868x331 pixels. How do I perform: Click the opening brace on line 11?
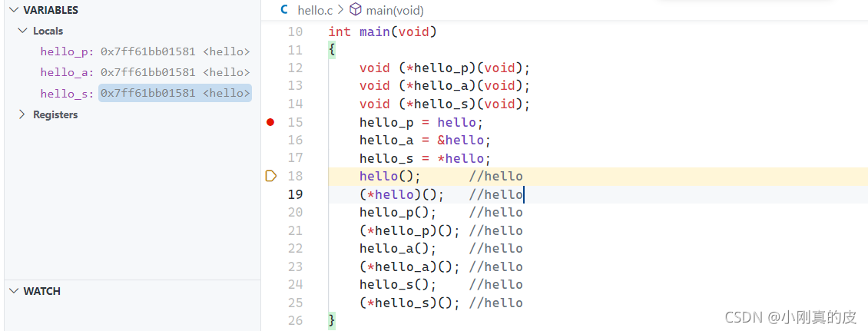(x=332, y=50)
